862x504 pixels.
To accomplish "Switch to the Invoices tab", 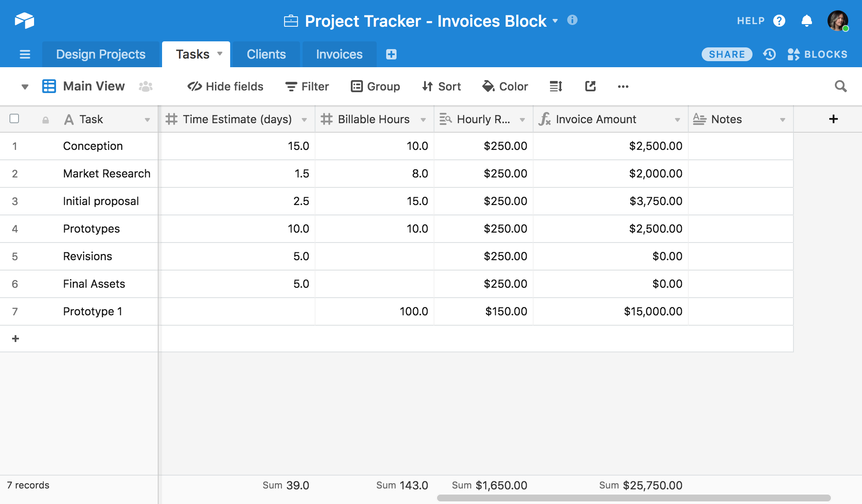I will 339,53.
